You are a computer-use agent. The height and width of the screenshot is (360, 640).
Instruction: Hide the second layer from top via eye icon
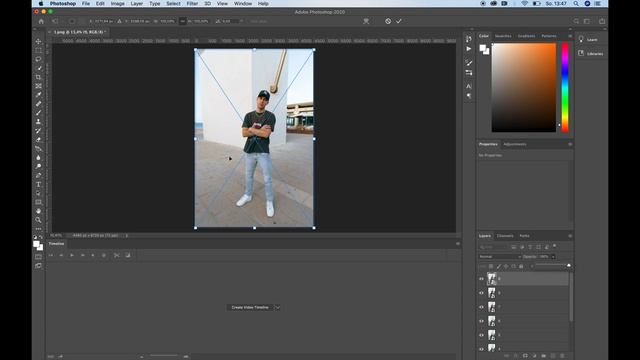[481, 293]
